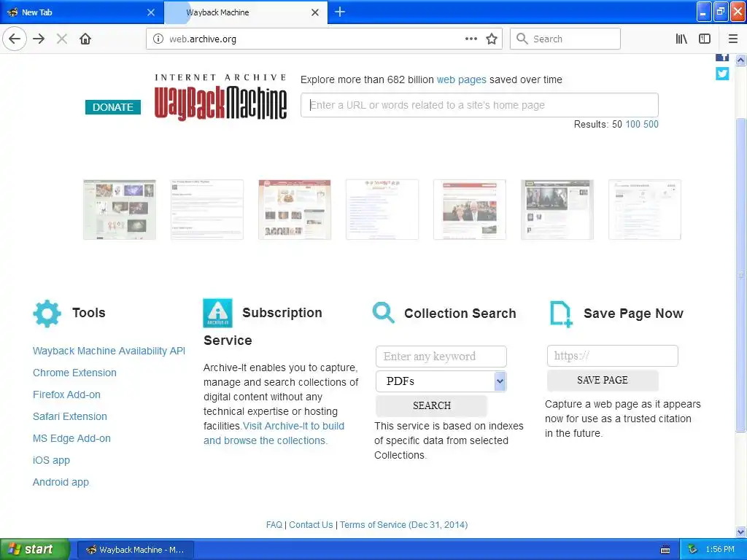The height and width of the screenshot is (560, 747).
Task: Focus the browser address bar
Action: pos(324,39)
